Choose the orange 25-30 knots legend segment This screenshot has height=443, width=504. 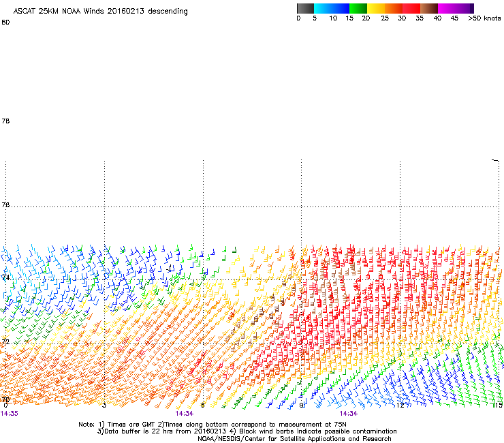[394, 8]
